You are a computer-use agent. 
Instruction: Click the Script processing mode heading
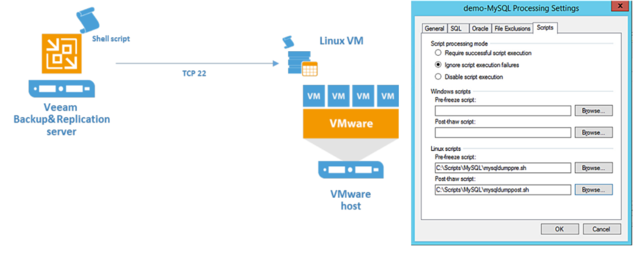point(459,43)
